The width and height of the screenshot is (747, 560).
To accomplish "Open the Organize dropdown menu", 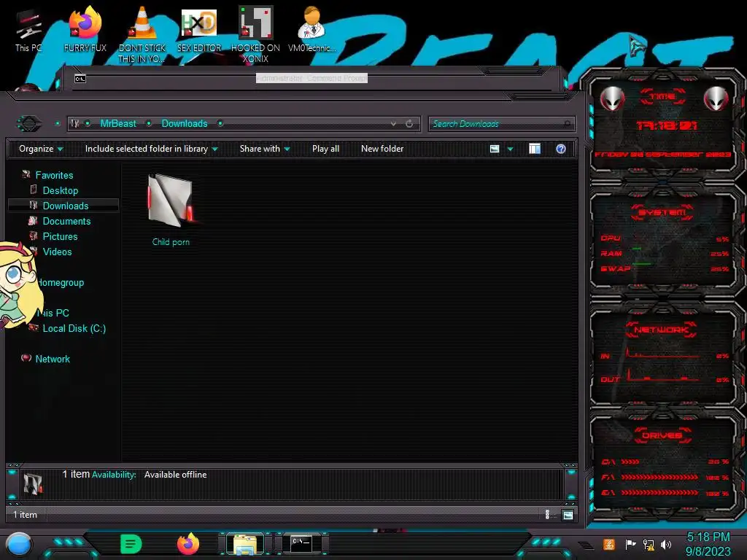I will (41, 149).
